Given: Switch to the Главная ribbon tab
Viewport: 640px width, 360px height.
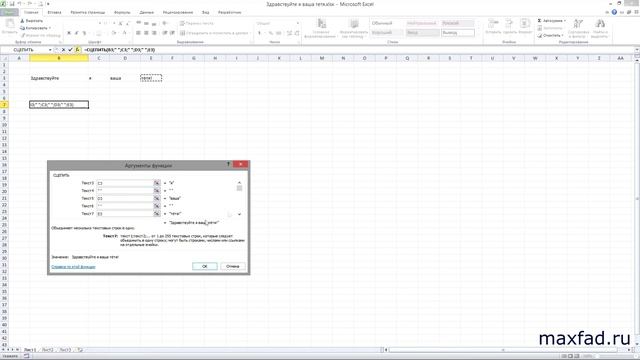Looking at the screenshot, I should pos(31,13).
